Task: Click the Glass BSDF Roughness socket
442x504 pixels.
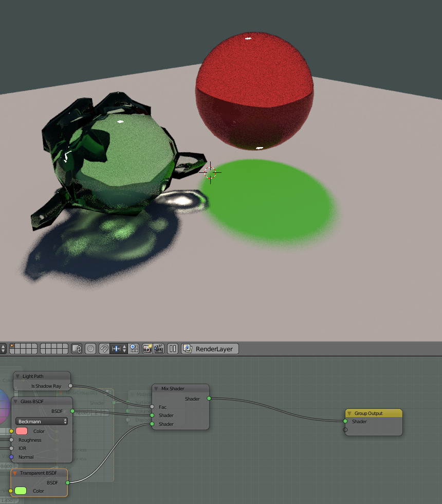Action: (x=11, y=440)
